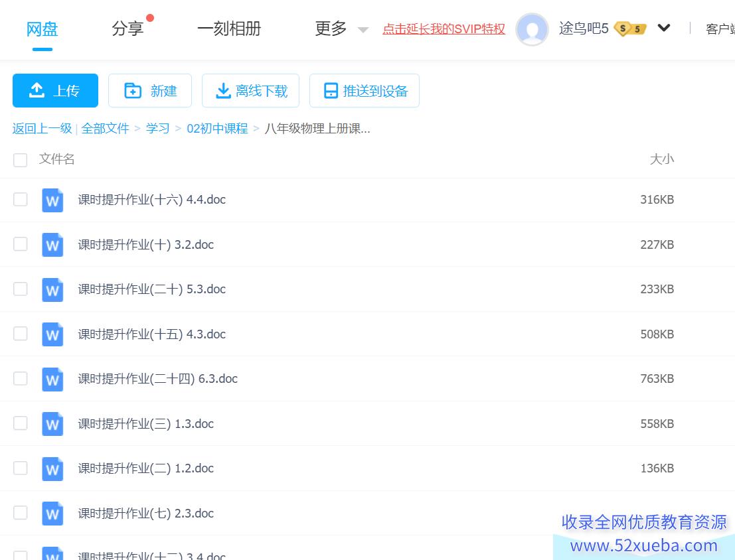The image size is (735, 560).
Task: Sort by 文件名 column header
Action: [x=56, y=159]
